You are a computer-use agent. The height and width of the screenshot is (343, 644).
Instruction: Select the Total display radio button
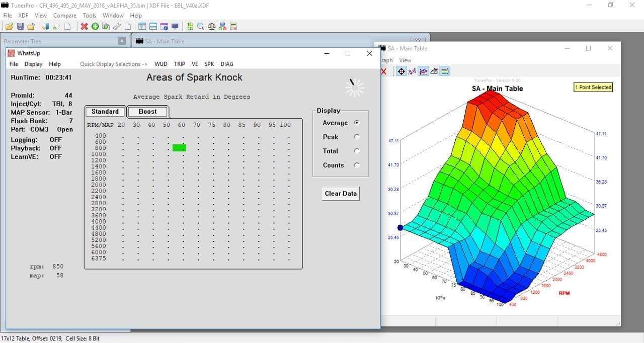coord(357,151)
